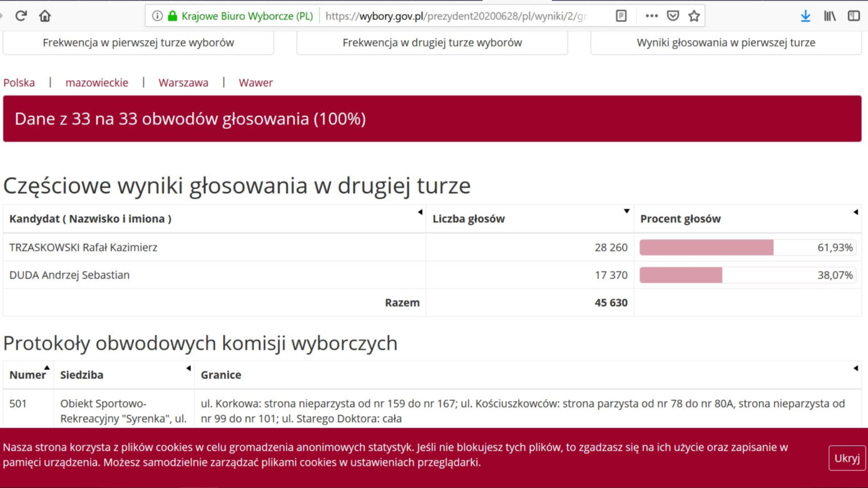
Task: Sort protocols by the Granice column arrow
Action: click(855, 369)
